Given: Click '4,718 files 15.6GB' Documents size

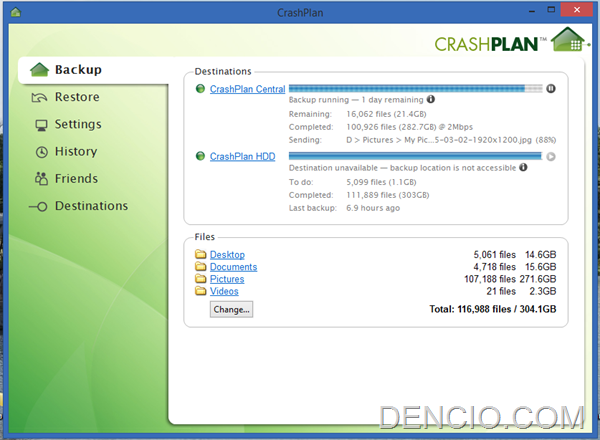Looking at the screenshot, I should [x=515, y=267].
